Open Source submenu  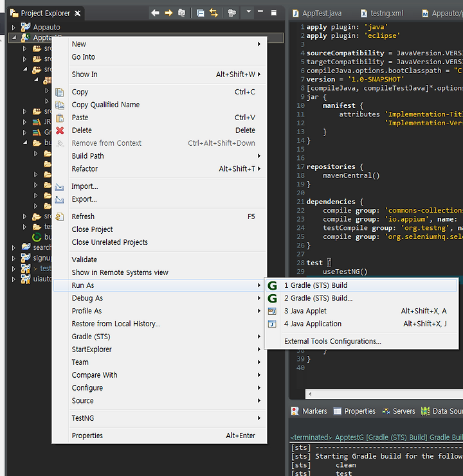point(159,401)
